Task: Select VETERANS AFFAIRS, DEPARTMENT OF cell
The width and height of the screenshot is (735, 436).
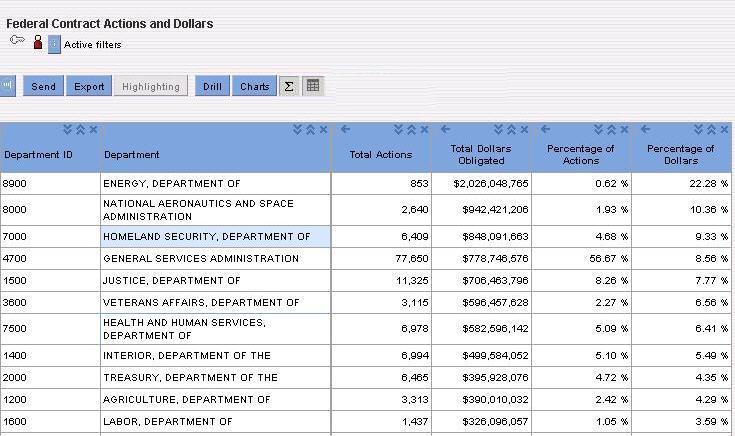Action: [x=216, y=303]
